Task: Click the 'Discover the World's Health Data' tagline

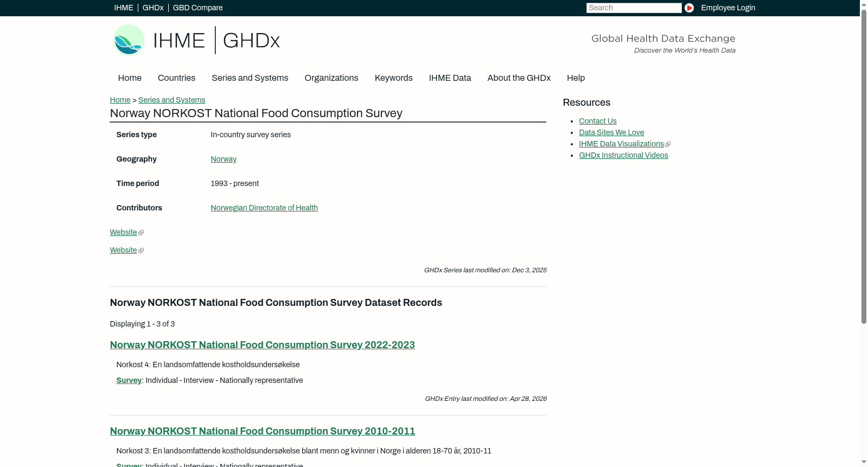Action: (x=685, y=50)
